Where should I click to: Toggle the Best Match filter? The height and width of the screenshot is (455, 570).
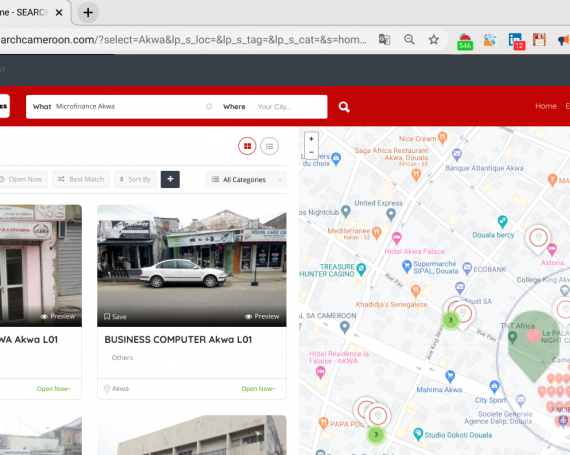(81, 179)
